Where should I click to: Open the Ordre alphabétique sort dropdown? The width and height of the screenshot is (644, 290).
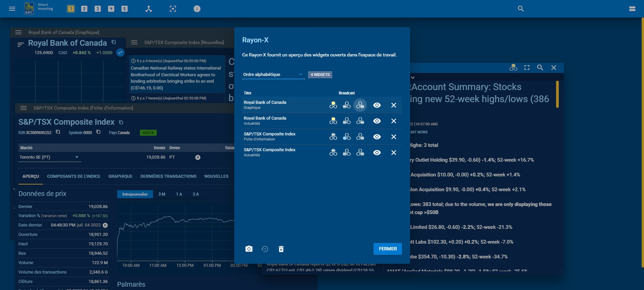(273, 75)
